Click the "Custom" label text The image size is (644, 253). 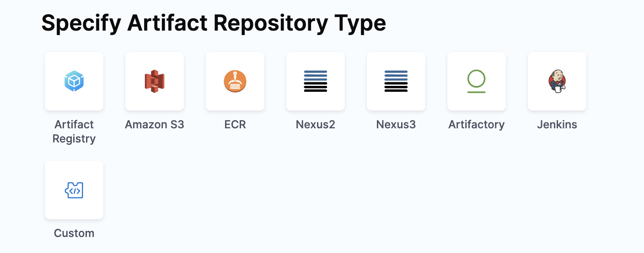pos(74,233)
